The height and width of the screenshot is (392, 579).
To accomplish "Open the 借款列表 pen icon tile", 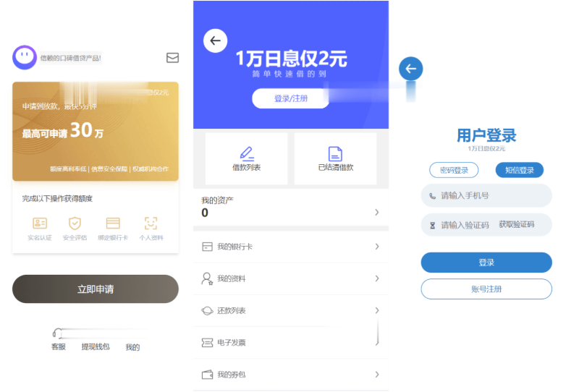I will click(247, 158).
